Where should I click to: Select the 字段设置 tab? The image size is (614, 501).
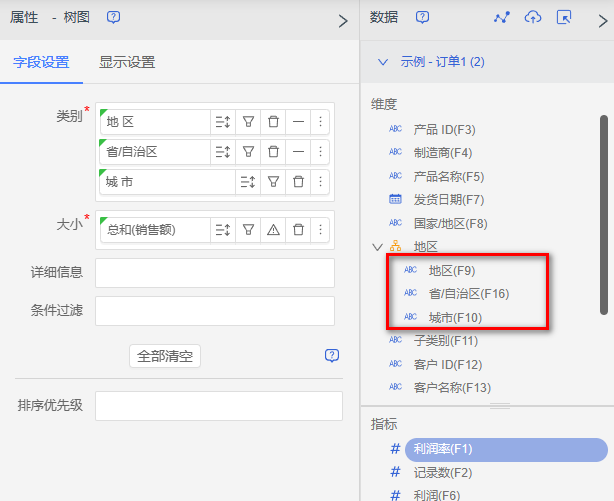41,62
